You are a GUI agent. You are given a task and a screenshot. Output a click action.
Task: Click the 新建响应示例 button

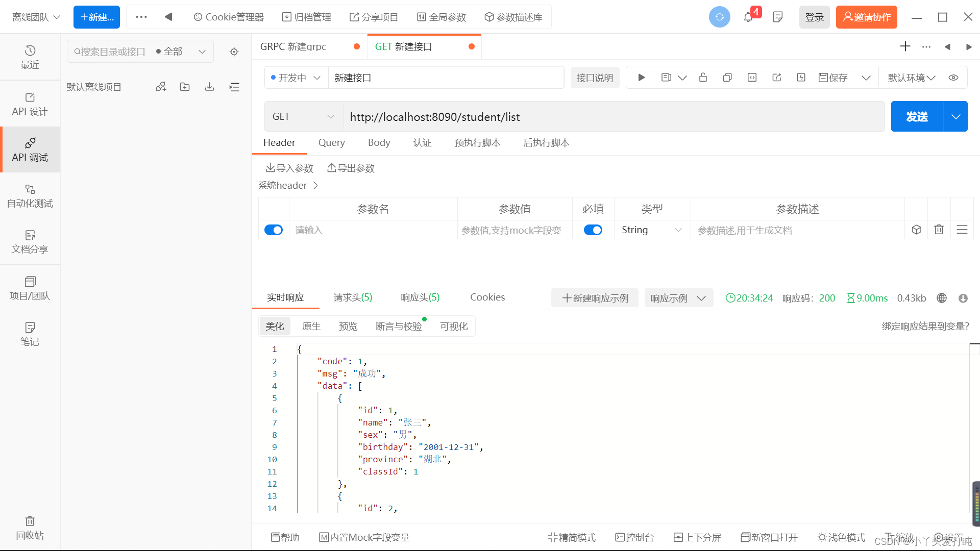click(x=595, y=298)
